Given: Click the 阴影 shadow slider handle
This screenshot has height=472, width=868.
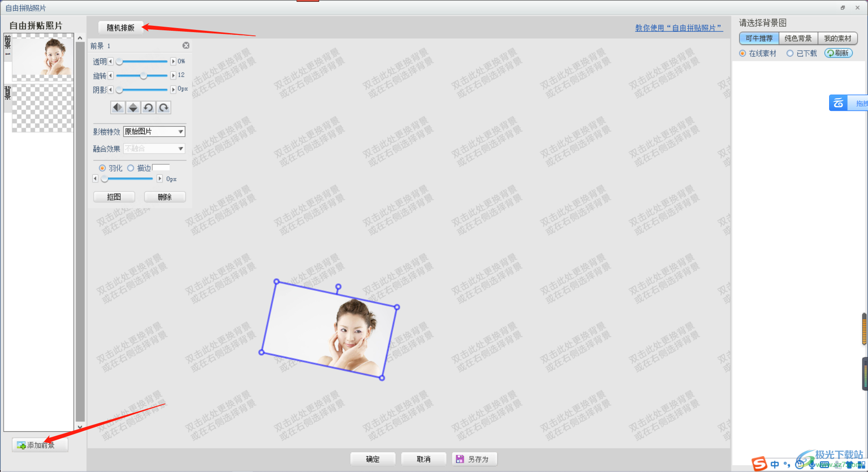Looking at the screenshot, I should [119, 90].
